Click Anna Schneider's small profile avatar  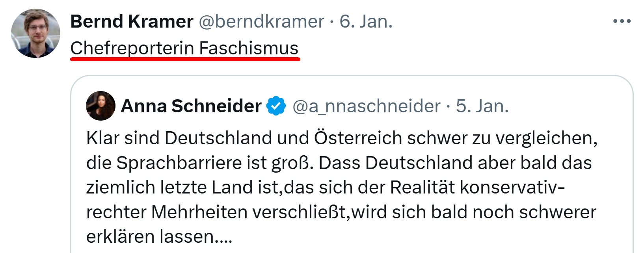[x=101, y=106]
